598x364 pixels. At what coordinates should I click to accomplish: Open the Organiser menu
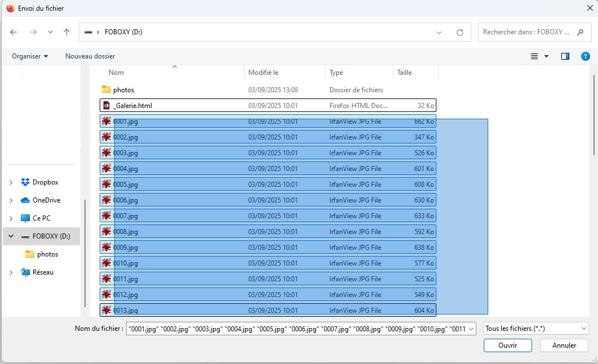30,56
